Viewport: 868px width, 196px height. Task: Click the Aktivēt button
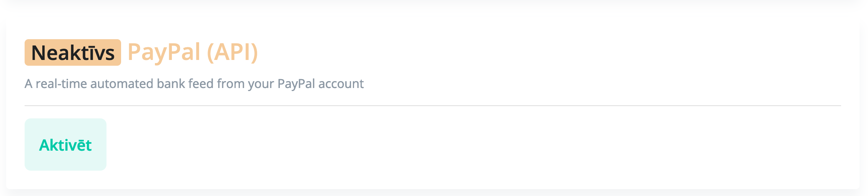[x=65, y=145]
